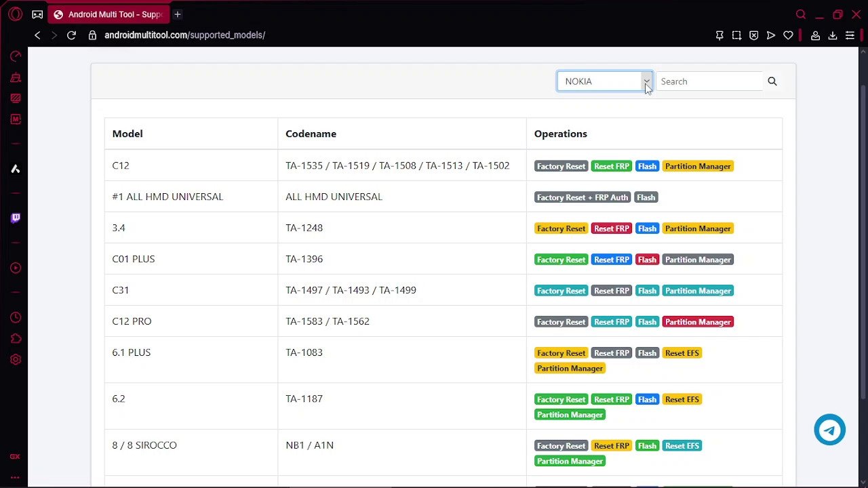This screenshot has width=868, height=488.
Task: Click the address bar URL
Action: click(x=184, y=35)
